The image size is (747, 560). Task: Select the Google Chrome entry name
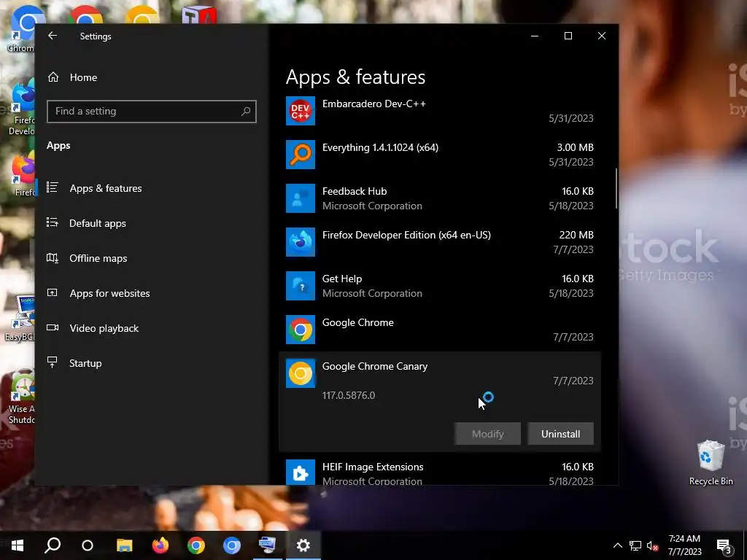click(357, 322)
